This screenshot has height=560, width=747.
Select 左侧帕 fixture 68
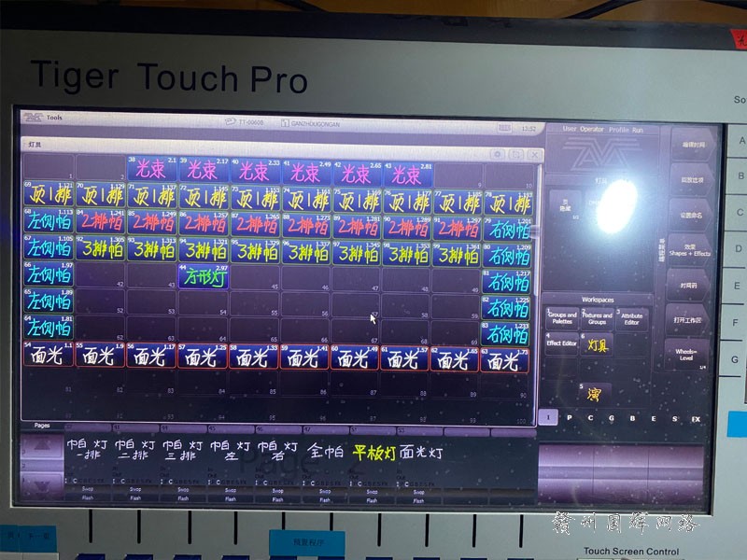(x=49, y=220)
